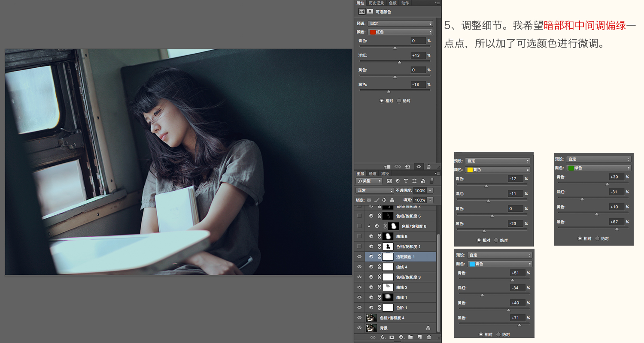Image resolution: width=644 pixels, height=343 pixels.
Task: Filter layers by type (T) icon
Action: (406, 181)
